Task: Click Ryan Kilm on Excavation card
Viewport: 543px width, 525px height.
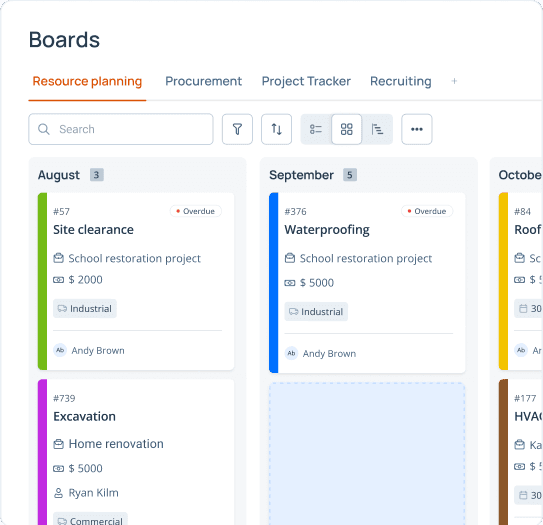Action: coord(94,493)
